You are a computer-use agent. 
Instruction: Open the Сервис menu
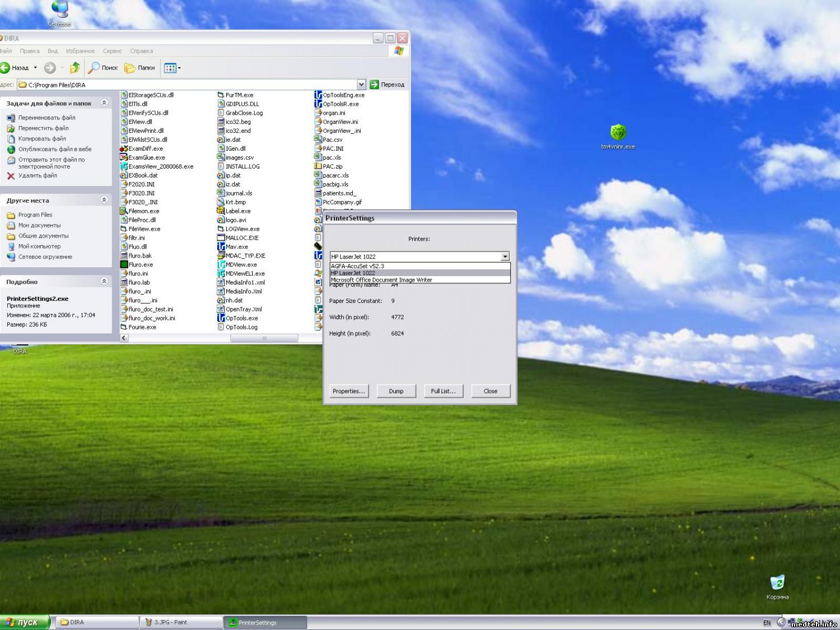coord(113,51)
